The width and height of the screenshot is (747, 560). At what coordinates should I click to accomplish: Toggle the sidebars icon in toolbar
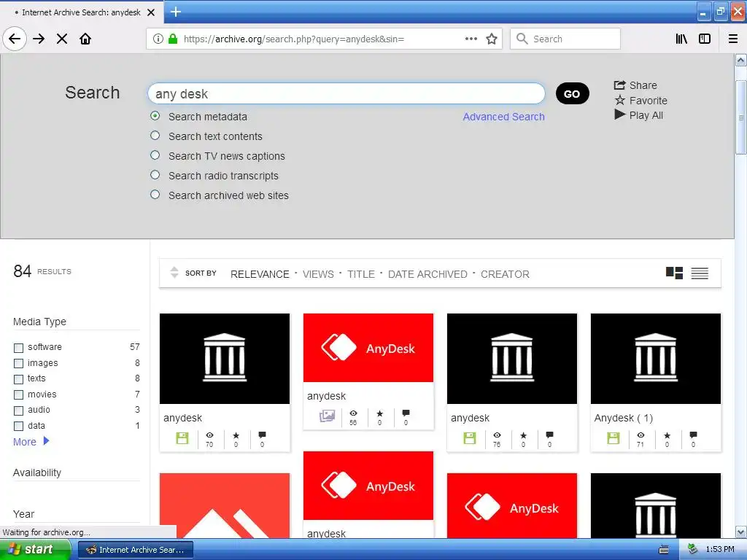coord(705,39)
